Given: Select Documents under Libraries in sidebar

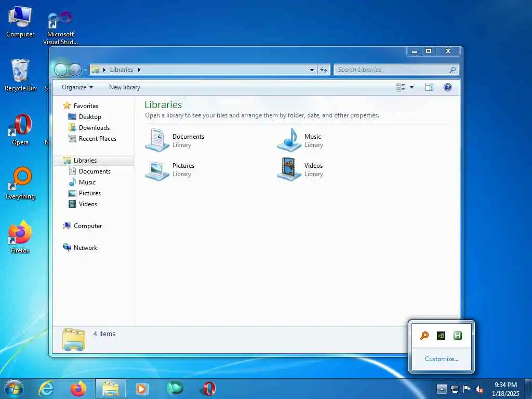Looking at the screenshot, I should (90, 171).
